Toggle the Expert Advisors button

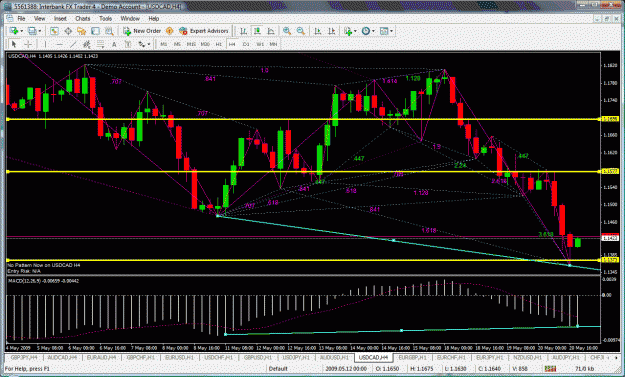click(204, 31)
